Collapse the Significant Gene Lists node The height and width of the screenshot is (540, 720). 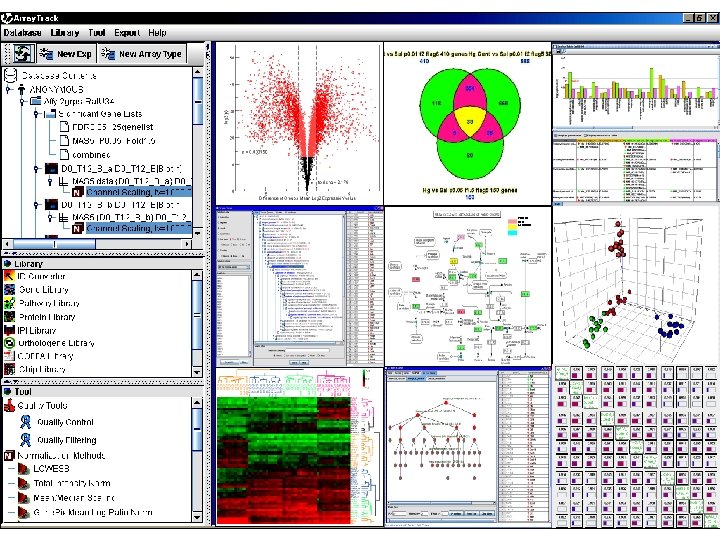coord(36,114)
